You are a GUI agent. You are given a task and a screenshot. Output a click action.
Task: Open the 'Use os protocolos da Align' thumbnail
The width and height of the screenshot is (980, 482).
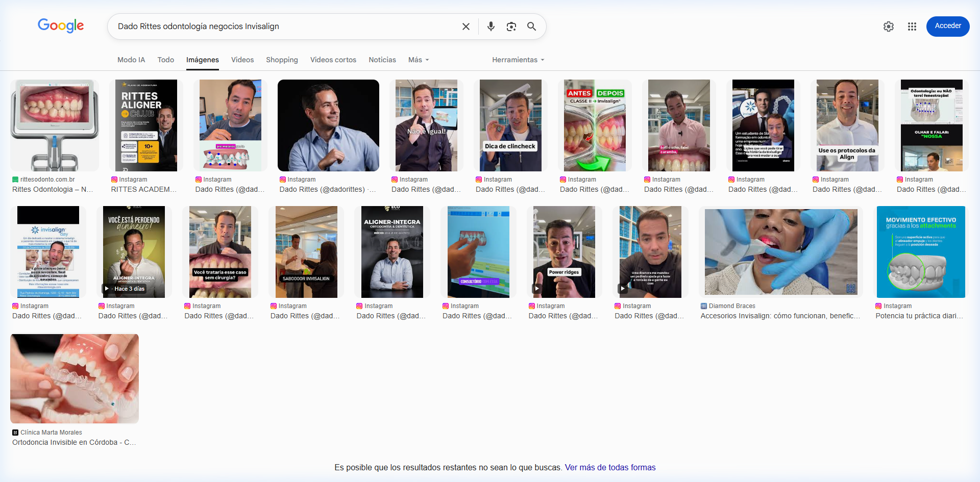(847, 125)
